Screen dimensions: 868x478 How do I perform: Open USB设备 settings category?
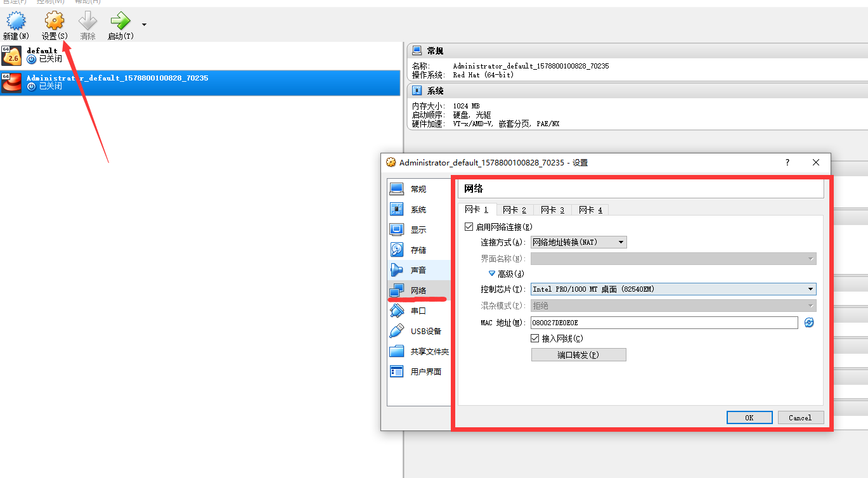(425, 331)
